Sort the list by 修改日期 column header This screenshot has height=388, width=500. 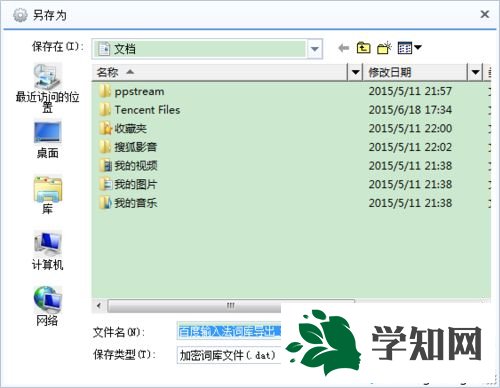pyautogui.click(x=415, y=72)
